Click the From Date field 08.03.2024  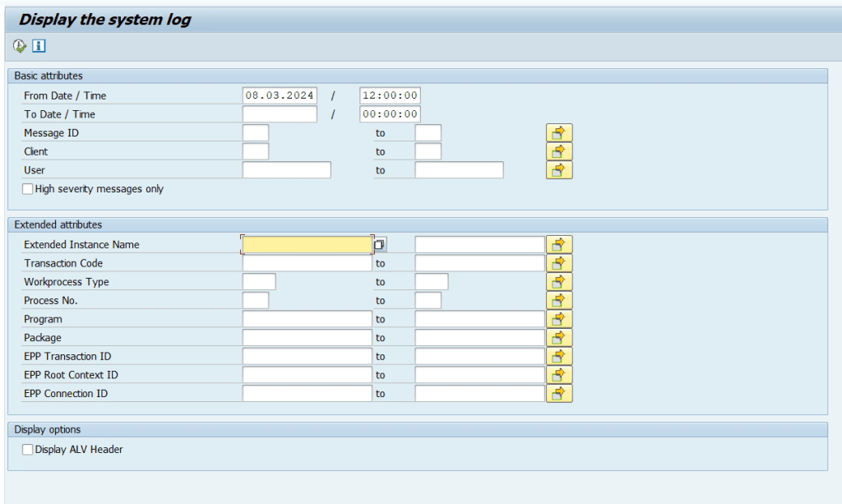[280, 95]
